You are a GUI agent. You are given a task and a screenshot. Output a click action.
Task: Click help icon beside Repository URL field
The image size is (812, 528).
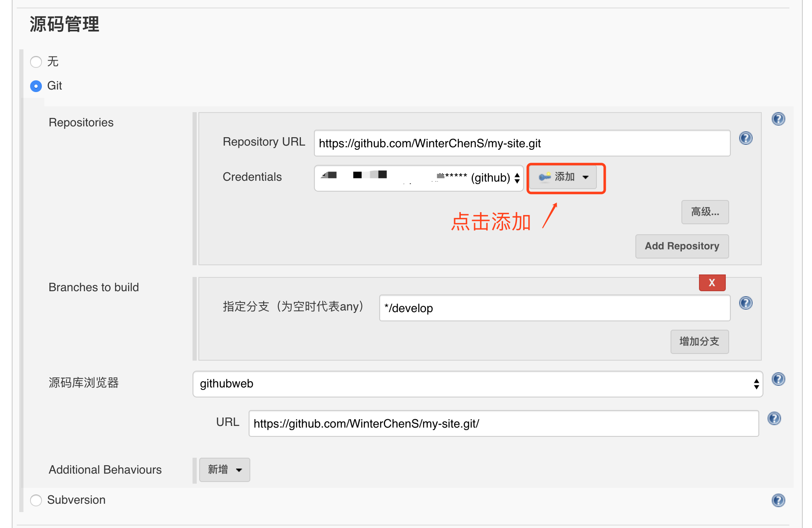[x=745, y=138]
